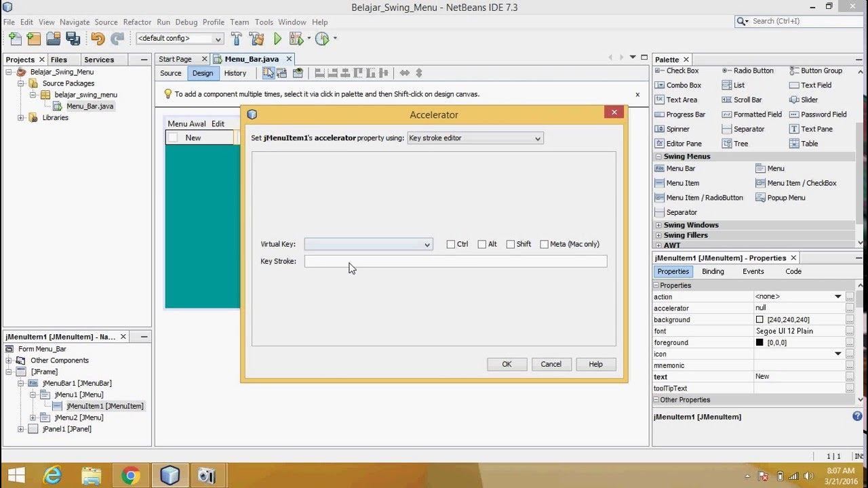The height and width of the screenshot is (488, 868).
Task: Click Help in Accelerator dialog
Action: click(595, 364)
